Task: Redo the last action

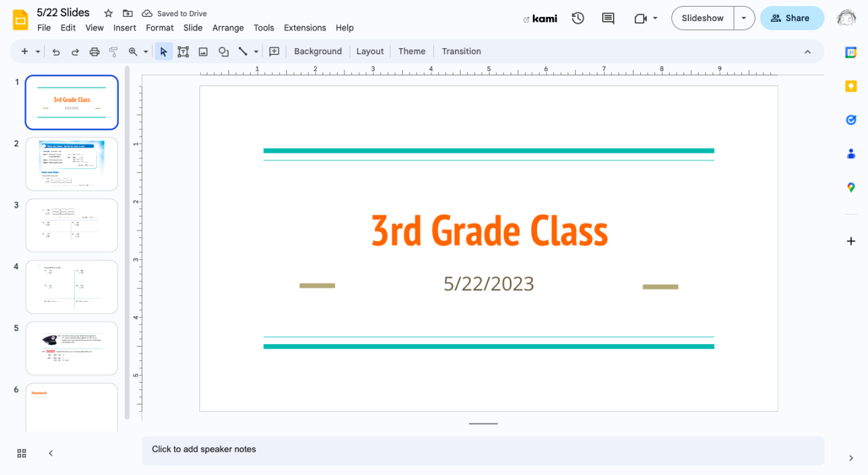Action: pyautogui.click(x=75, y=52)
